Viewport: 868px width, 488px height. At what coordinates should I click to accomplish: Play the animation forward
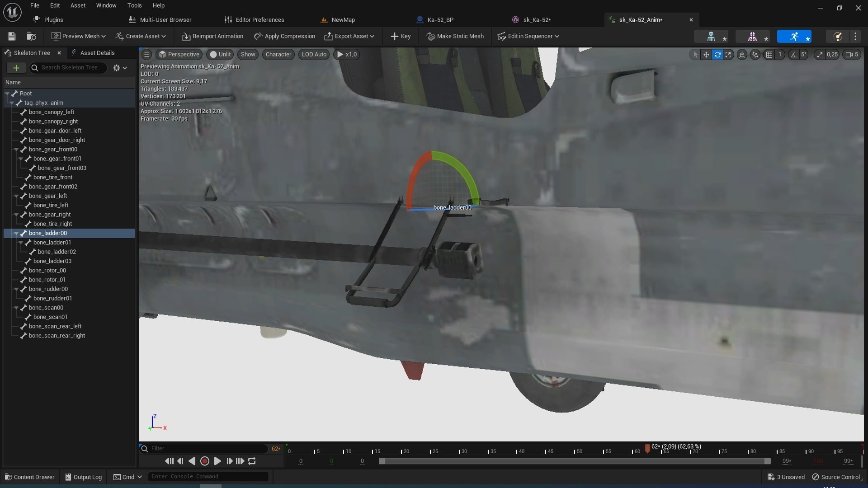(217, 461)
